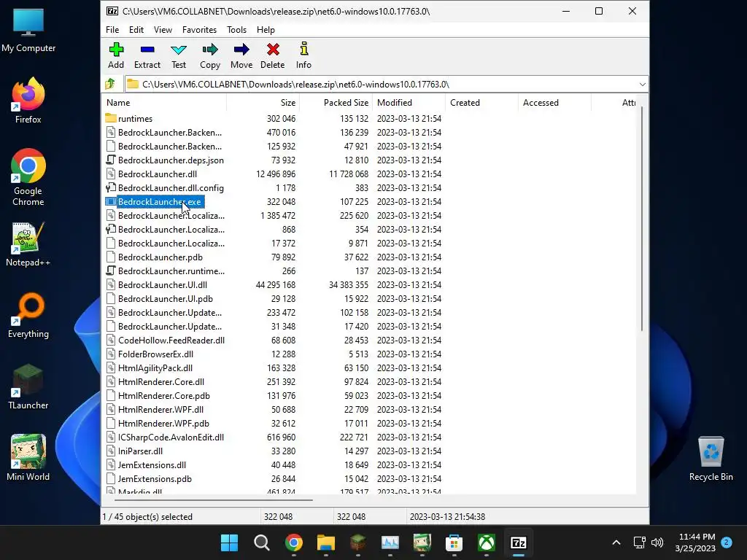Open the Mini World desktop shortcut
The width and height of the screenshot is (747, 560).
(x=28, y=458)
